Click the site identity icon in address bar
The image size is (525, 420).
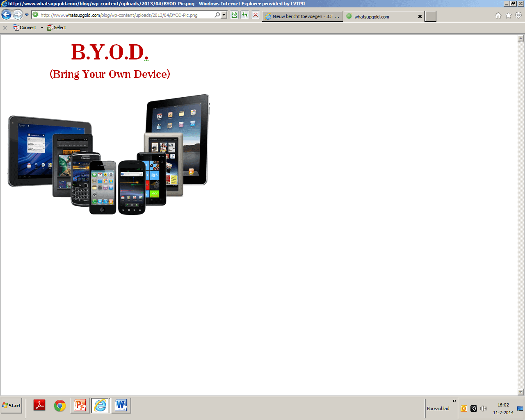(35, 15)
